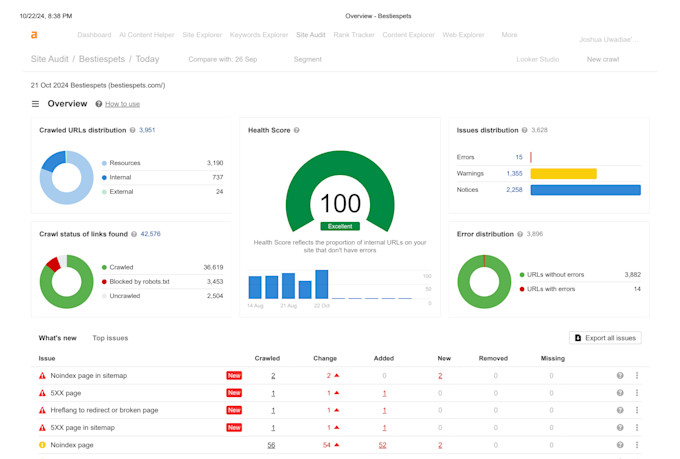Click error triangle of Hreflang to redirect issue

tap(42, 410)
